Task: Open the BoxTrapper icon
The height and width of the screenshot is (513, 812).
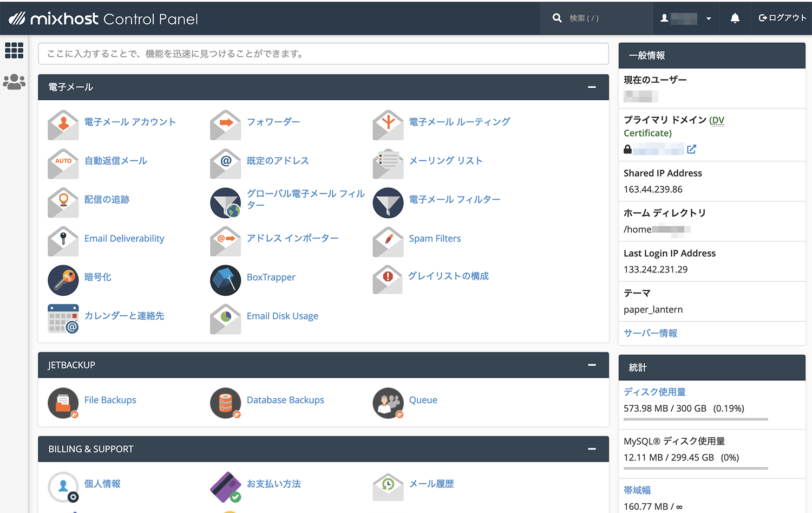Action: pyautogui.click(x=226, y=280)
